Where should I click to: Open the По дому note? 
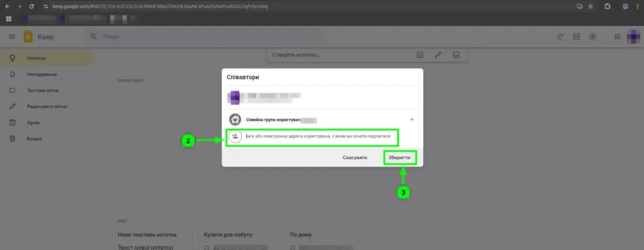[301, 235]
